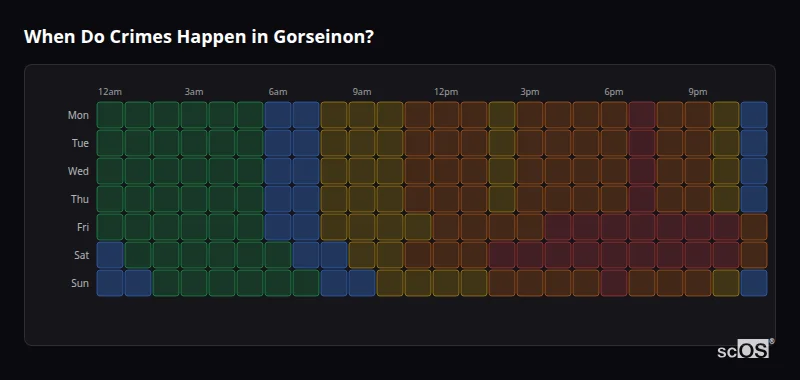The width and height of the screenshot is (800, 380).
Task: Select the blue Saturday 12am cell
Action: pos(110,255)
